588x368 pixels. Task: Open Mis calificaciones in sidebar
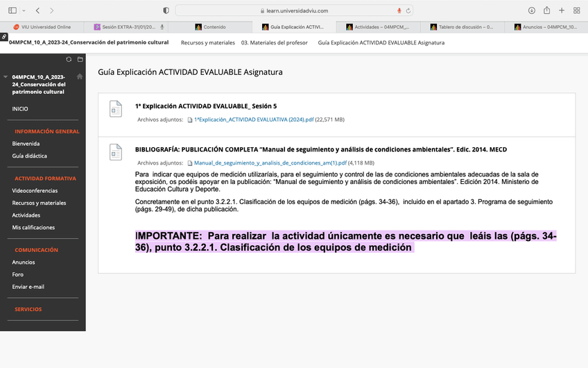pyautogui.click(x=33, y=228)
